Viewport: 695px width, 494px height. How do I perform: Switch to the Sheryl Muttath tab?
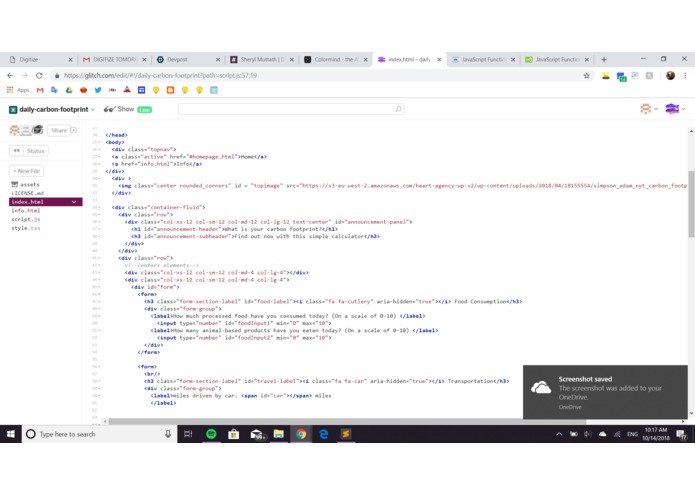pyautogui.click(x=261, y=59)
